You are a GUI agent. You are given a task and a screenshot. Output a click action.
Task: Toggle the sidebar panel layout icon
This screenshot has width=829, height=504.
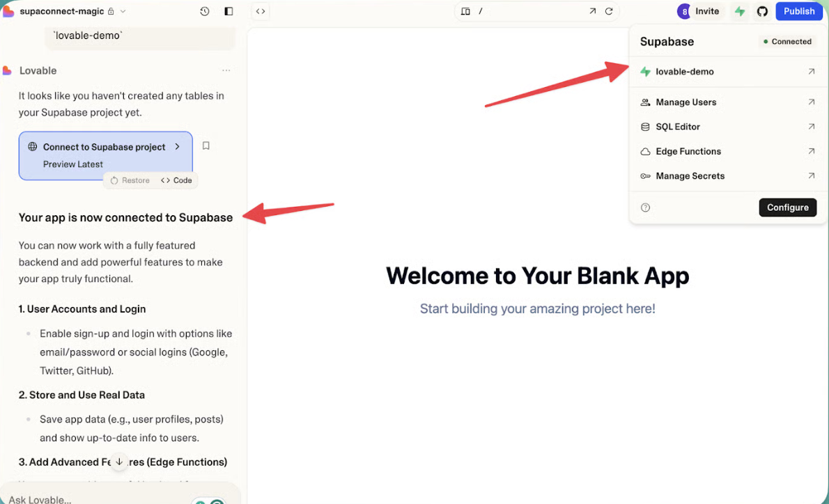pyautogui.click(x=228, y=11)
